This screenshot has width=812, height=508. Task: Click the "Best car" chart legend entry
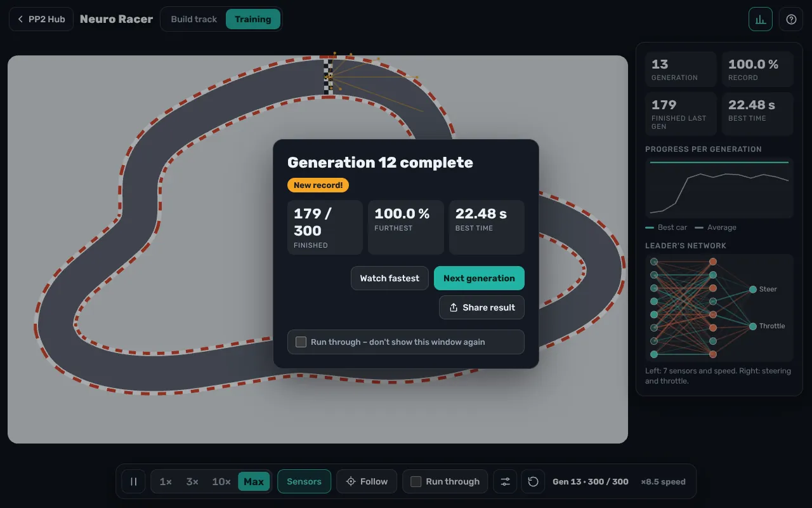coord(667,227)
